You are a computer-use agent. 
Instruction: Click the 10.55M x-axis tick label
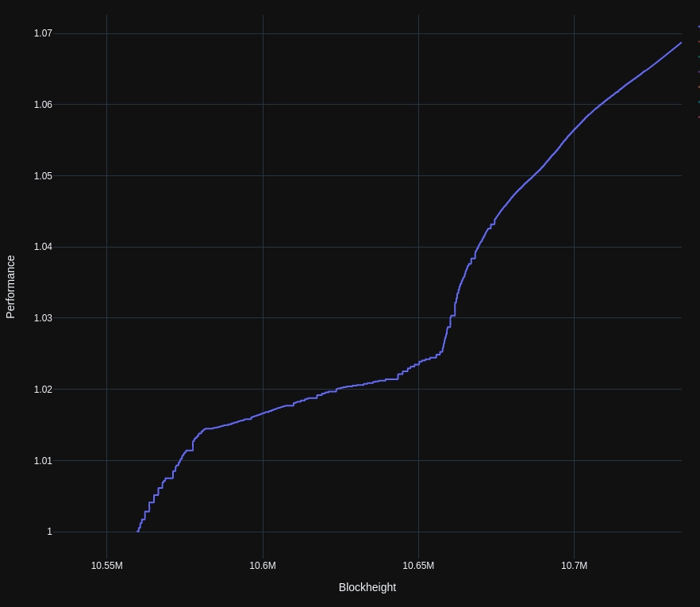pos(106,566)
